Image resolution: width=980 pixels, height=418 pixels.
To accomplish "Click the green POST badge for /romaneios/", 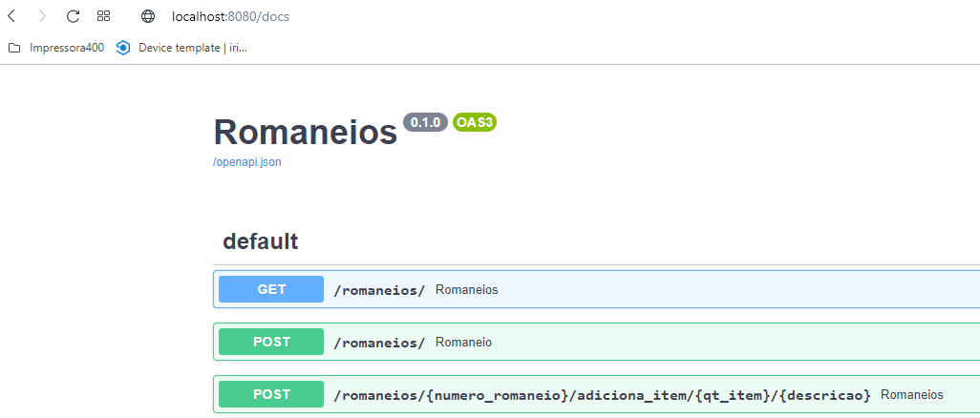I will pyautogui.click(x=271, y=342).
